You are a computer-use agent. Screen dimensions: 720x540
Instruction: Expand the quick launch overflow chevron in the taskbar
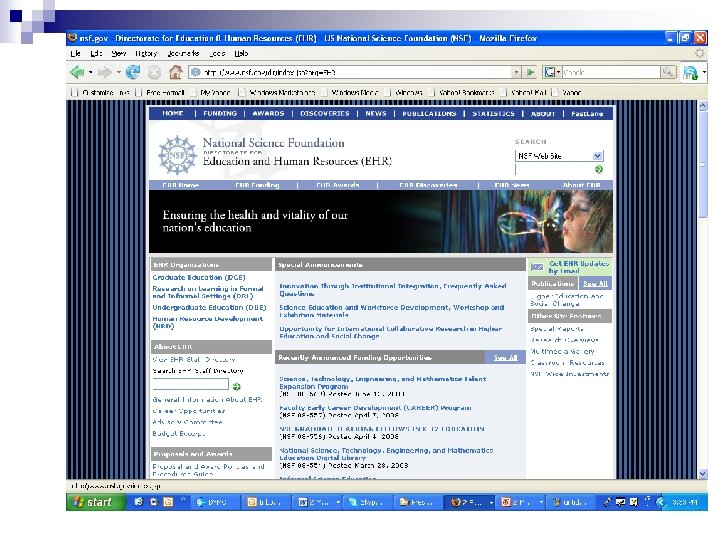pos(183,499)
